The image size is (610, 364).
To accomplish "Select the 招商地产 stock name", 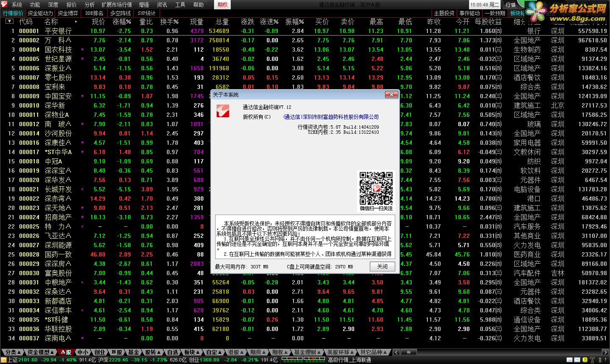I will 58,217.
